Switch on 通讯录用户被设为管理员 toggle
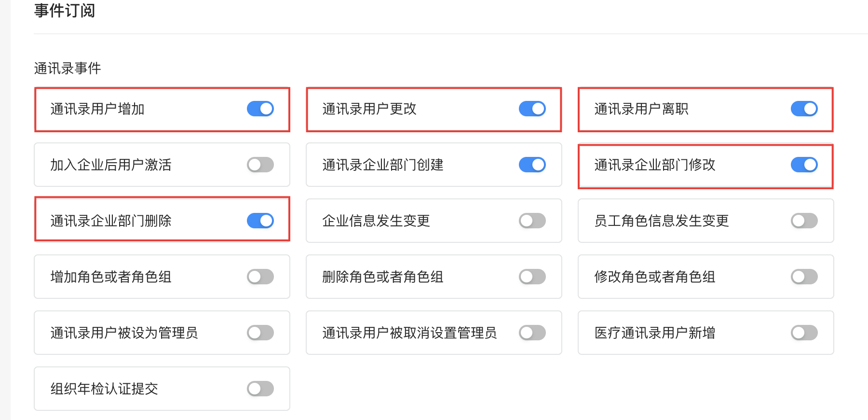 (x=260, y=333)
